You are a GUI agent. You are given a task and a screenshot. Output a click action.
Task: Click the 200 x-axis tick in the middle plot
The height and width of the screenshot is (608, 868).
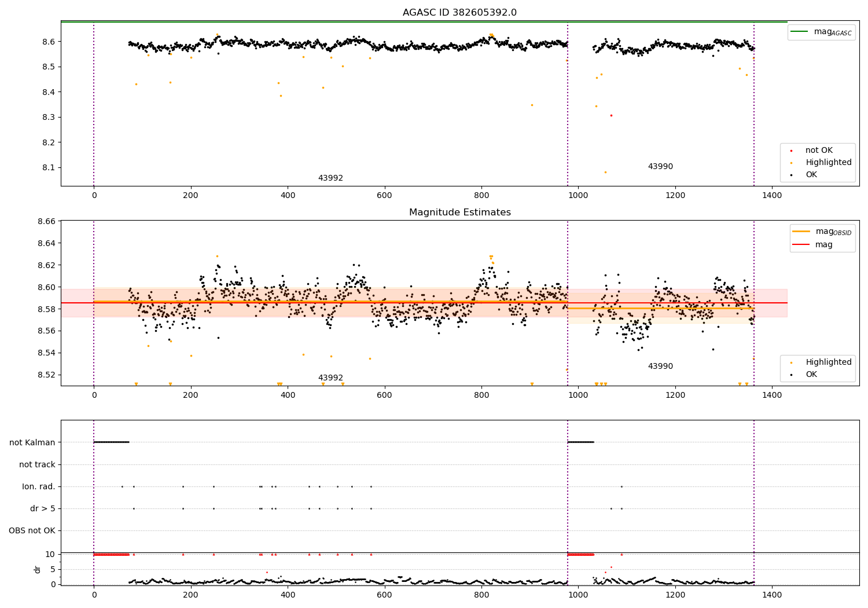[x=190, y=395]
